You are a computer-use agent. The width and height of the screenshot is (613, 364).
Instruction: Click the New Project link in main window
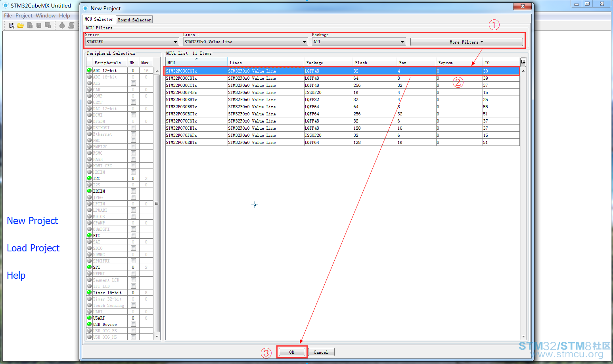pos(33,221)
